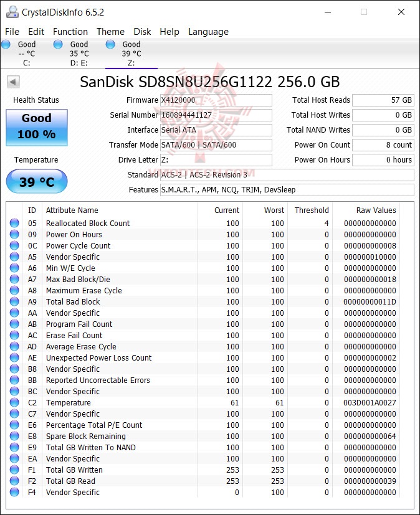Select raw value 0000000011D
The image size is (420, 515).
[370, 301]
